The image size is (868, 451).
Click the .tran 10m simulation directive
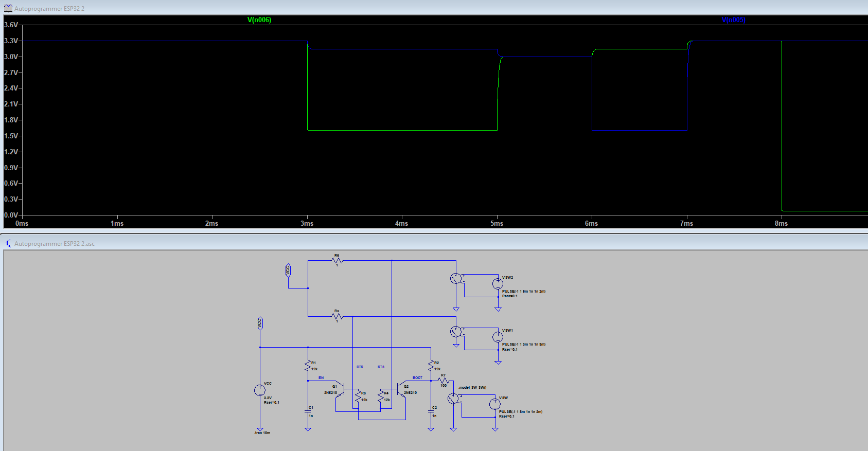(262, 433)
